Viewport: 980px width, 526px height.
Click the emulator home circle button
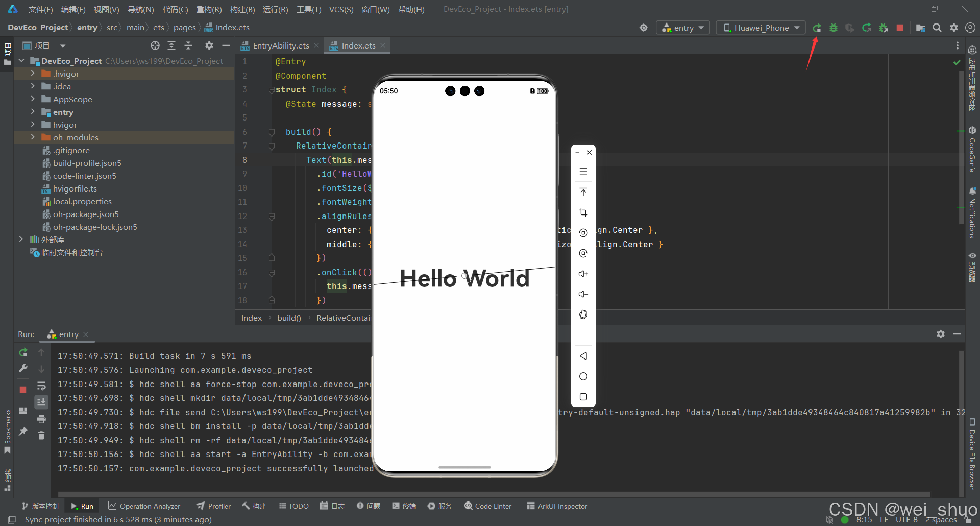point(583,376)
